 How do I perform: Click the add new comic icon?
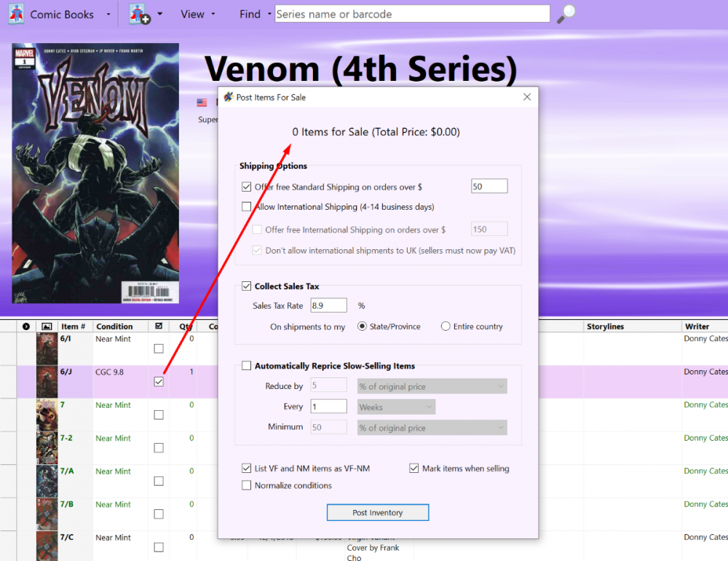[x=139, y=14]
